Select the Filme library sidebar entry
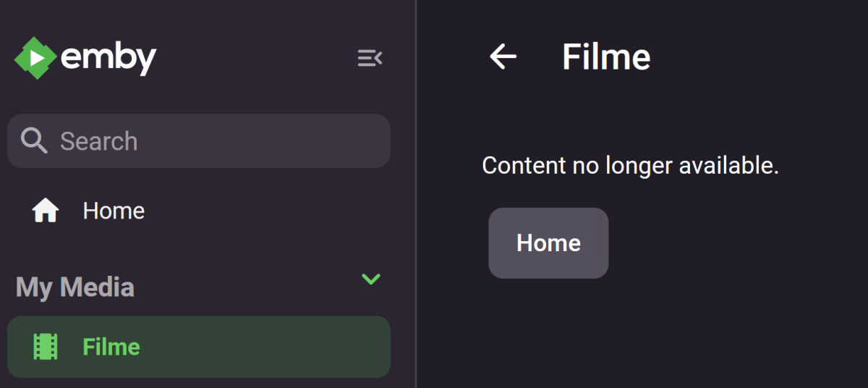Image resolution: width=868 pixels, height=388 pixels. pyautogui.click(x=199, y=347)
